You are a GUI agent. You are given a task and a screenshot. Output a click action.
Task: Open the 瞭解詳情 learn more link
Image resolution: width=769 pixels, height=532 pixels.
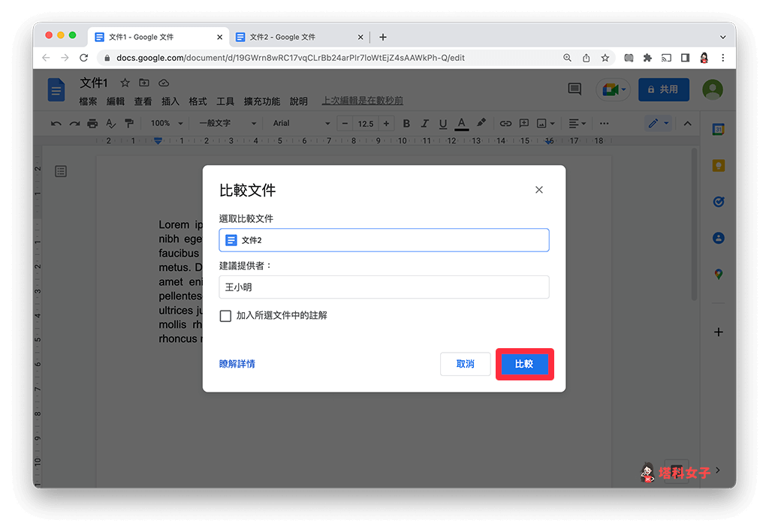click(237, 364)
